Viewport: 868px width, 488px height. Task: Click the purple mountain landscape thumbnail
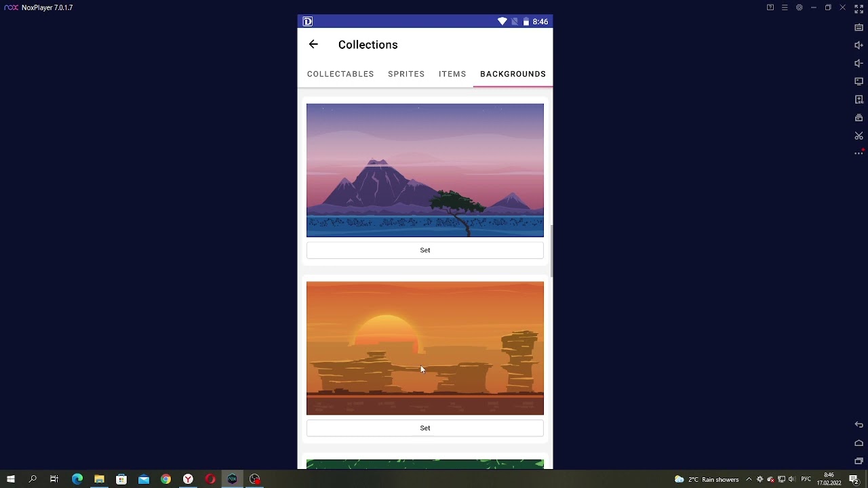425,170
